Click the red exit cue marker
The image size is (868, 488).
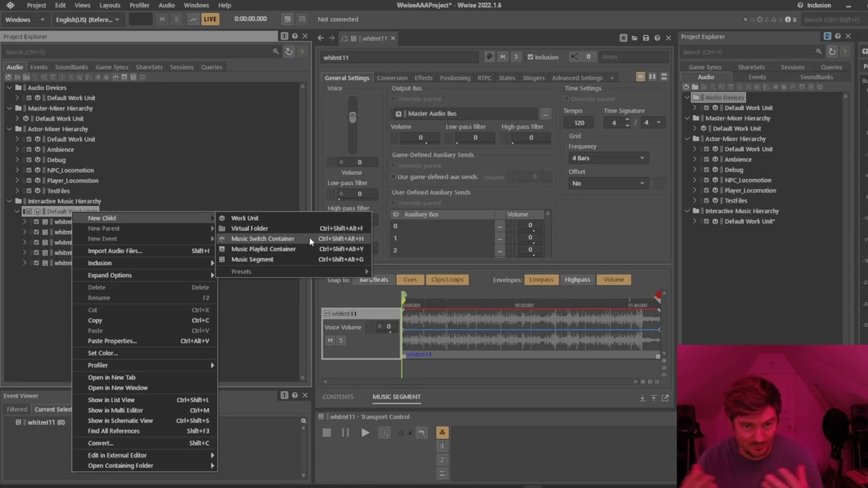click(657, 296)
